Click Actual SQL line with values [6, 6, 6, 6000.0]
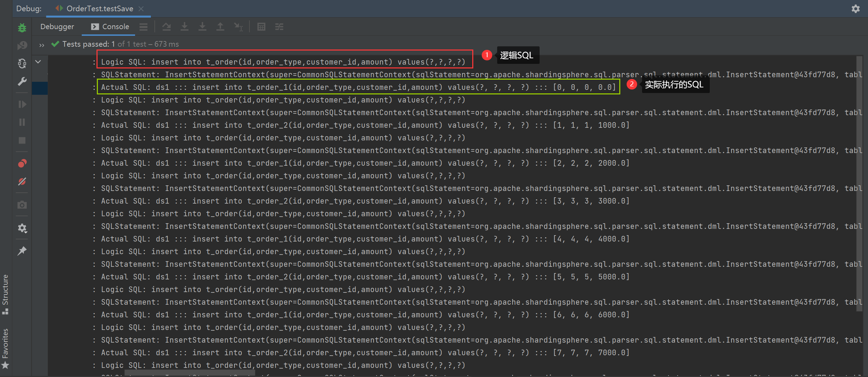The image size is (868, 377). coord(365,315)
